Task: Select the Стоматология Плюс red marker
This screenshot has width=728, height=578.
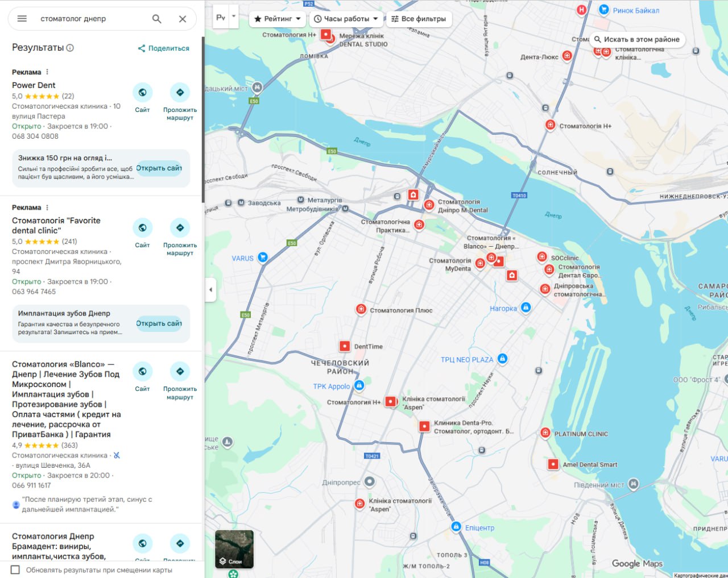Action: (362, 309)
